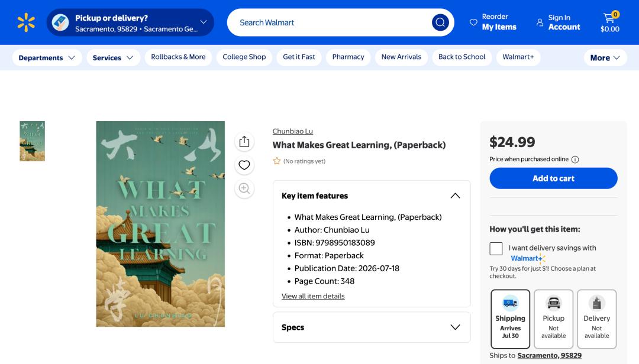Click the rating star icon
Screen dimensions: 639x364
(x=277, y=161)
